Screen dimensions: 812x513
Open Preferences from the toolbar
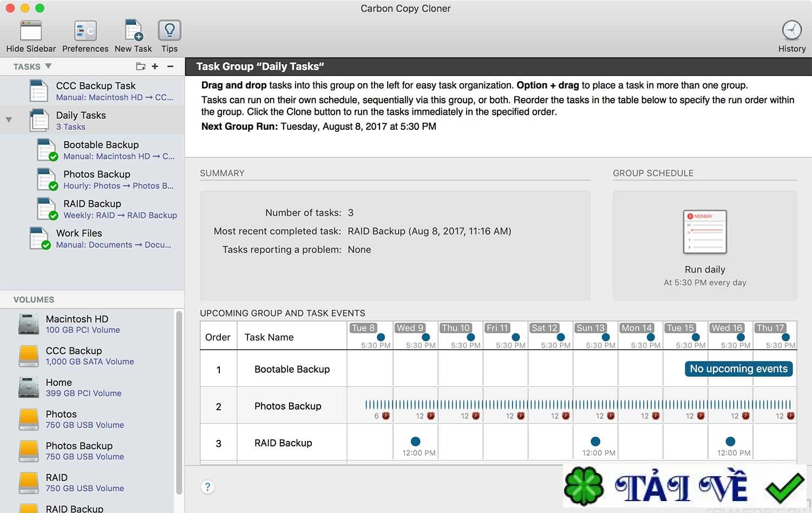coord(85,31)
